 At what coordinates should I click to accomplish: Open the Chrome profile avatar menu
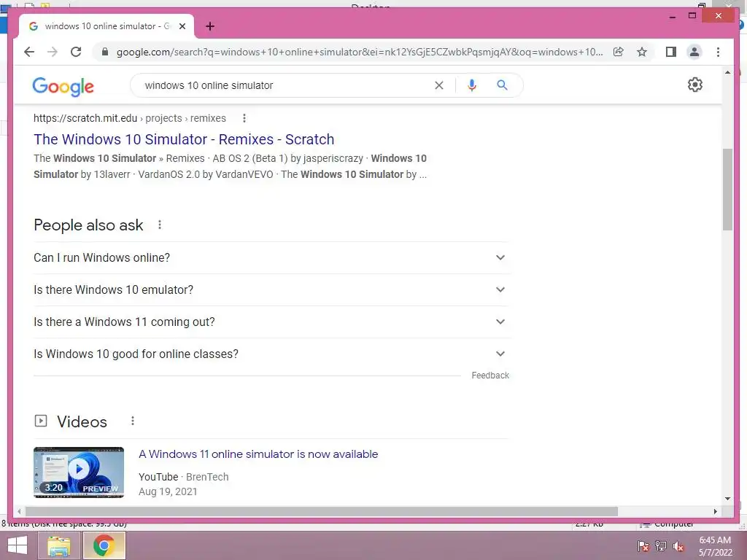[x=694, y=52]
